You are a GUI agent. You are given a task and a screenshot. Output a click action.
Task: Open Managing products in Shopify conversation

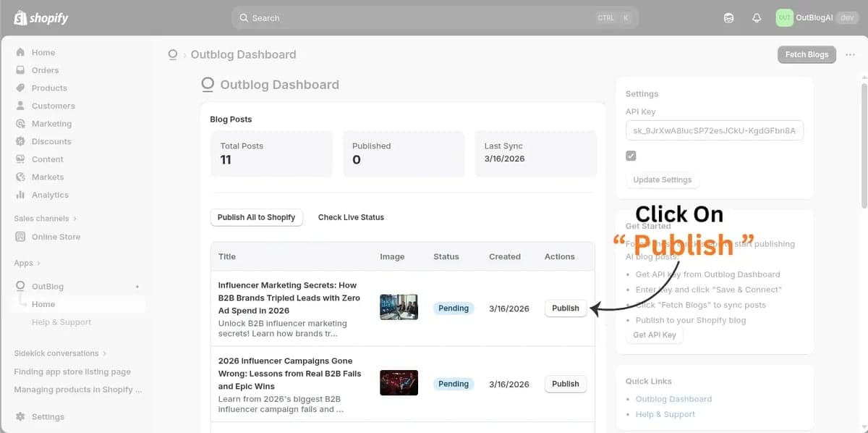point(77,390)
